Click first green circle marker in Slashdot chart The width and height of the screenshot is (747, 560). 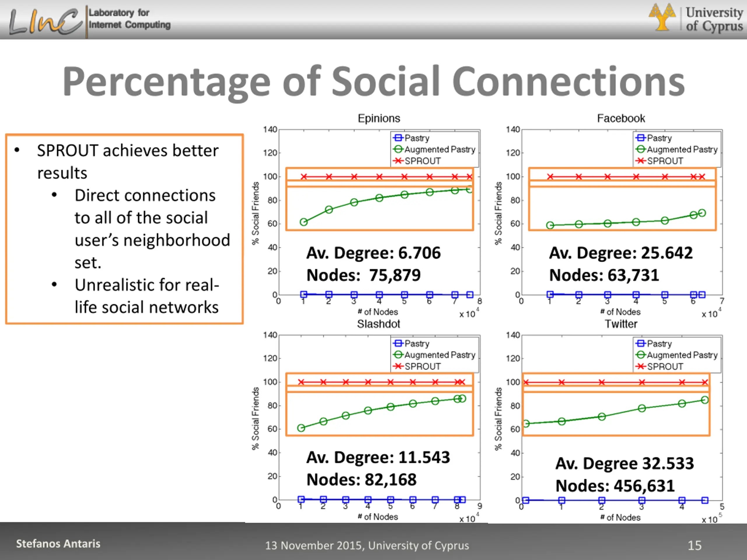click(301, 428)
